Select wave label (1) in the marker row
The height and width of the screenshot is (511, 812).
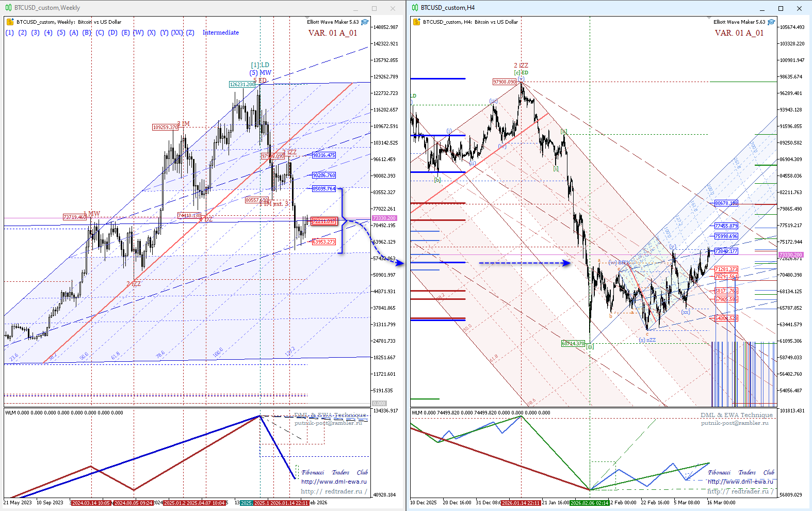(9, 33)
